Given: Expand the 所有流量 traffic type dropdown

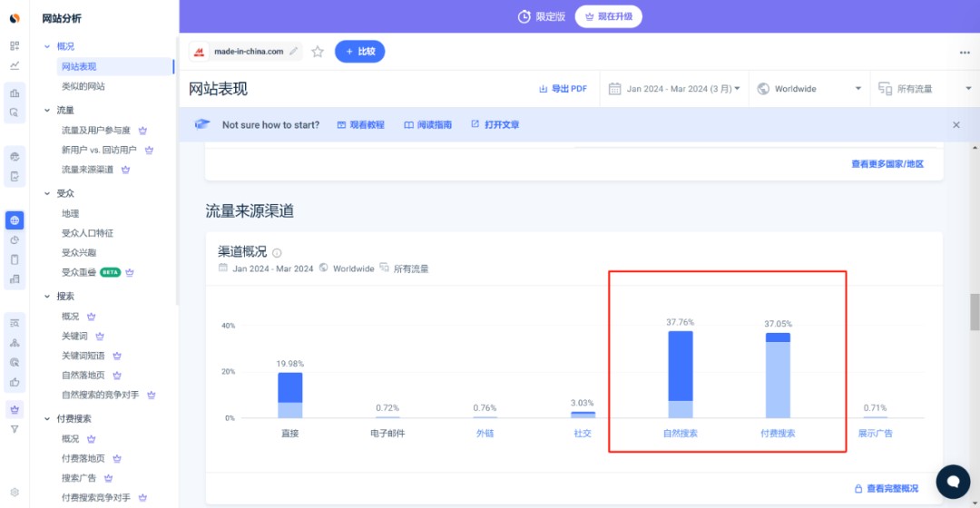Looking at the screenshot, I should click(x=915, y=89).
